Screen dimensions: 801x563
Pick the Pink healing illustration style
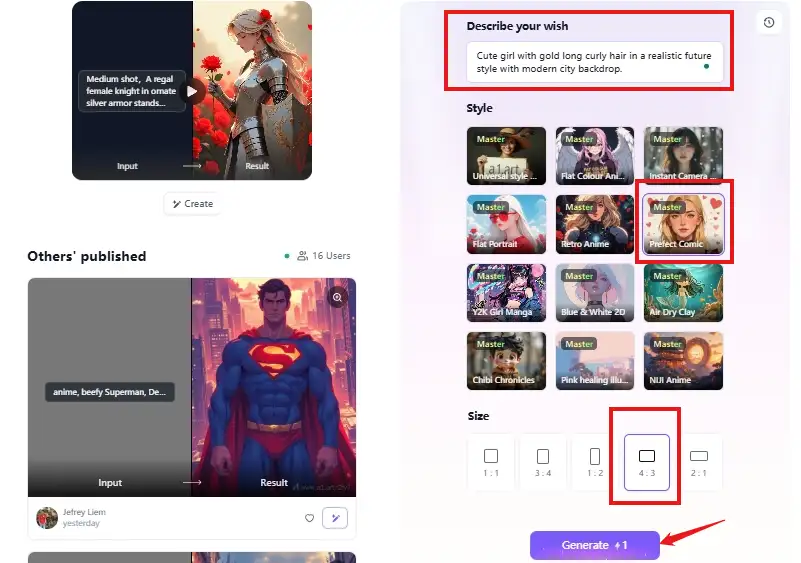[595, 361]
